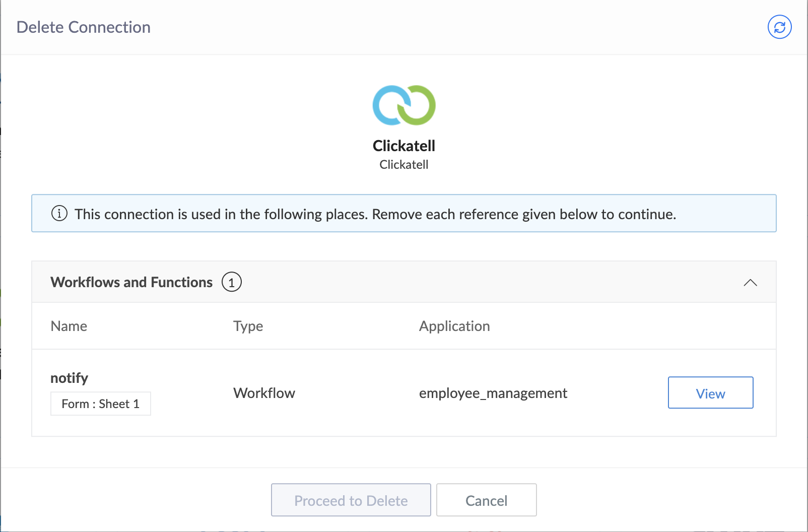Click the Clickatell subtitle under the title
Viewport: 808px width, 532px height.
[404, 165]
